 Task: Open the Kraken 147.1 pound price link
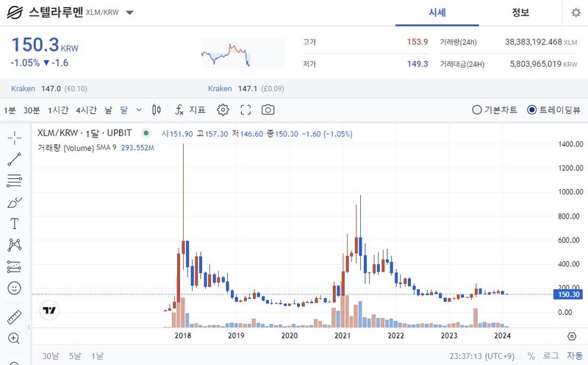(x=246, y=88)
